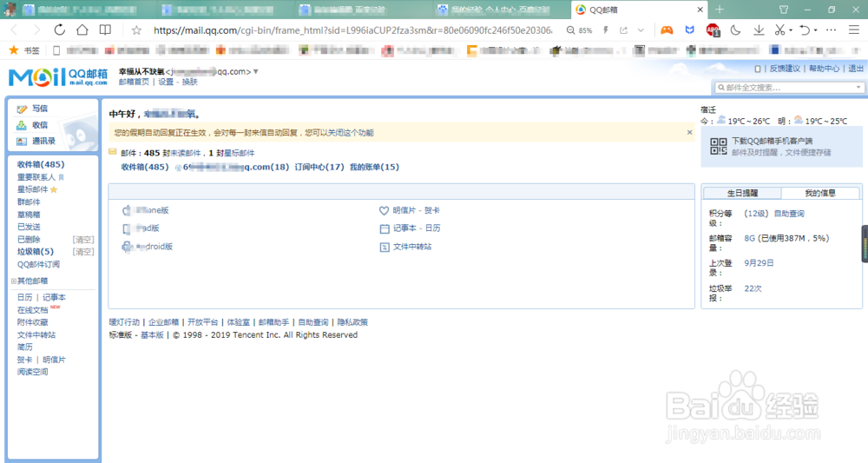Open the blue shield extension icon
This screenshot has width=868, height=463.
(x=689, y=30)
